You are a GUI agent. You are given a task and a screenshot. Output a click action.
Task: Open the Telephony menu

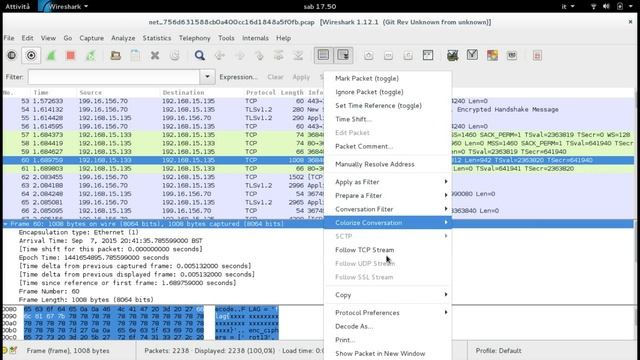[195, 38]
